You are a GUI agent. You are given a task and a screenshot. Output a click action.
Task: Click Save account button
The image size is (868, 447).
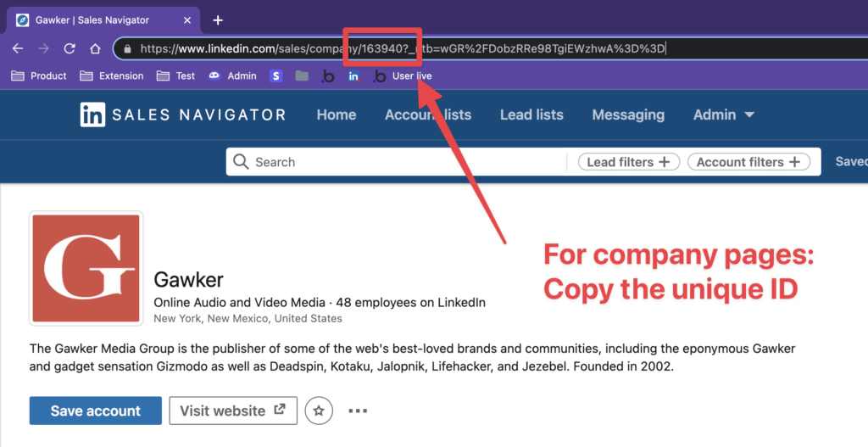[95, 411]
